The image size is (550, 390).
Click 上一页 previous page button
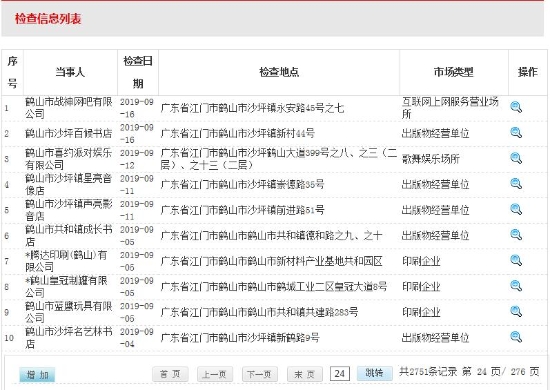pos(215,374)
